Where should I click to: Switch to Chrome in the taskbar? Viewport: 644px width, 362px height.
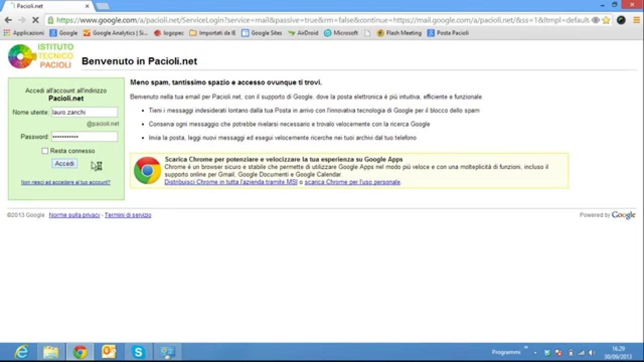click(79, 352)
